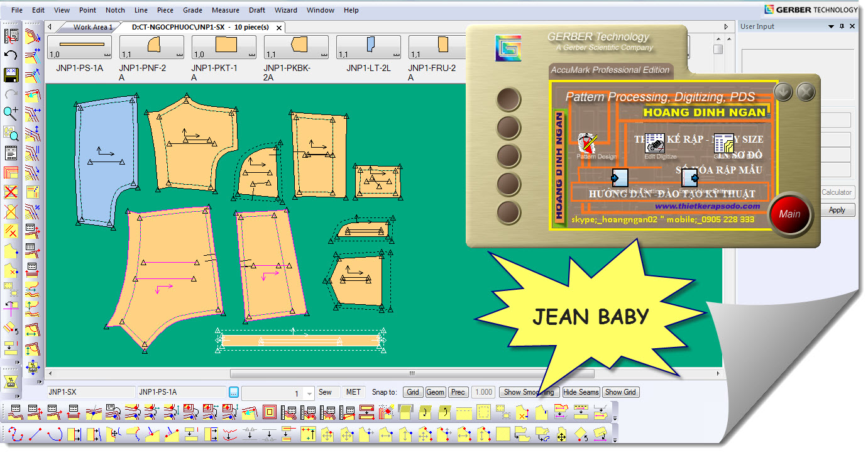Open options on the JNP1-PKT-1 icon cell
The height and width of the screenshot is (455, 868).
pyautogui.click(x=251, y=55)
